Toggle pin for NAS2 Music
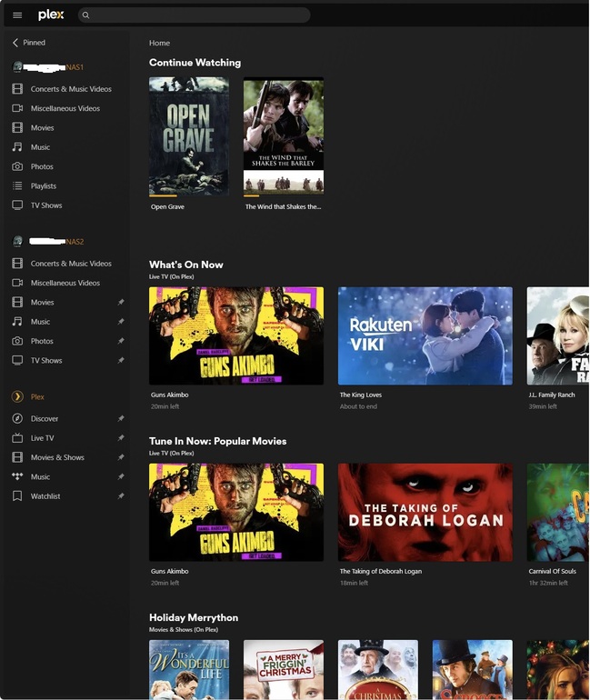 pos(121,322)
